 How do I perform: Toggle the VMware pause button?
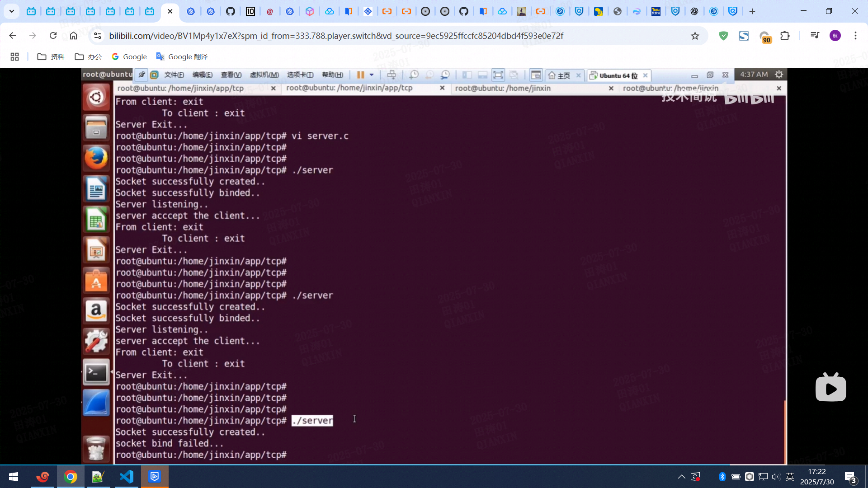(x=360, y=75)
